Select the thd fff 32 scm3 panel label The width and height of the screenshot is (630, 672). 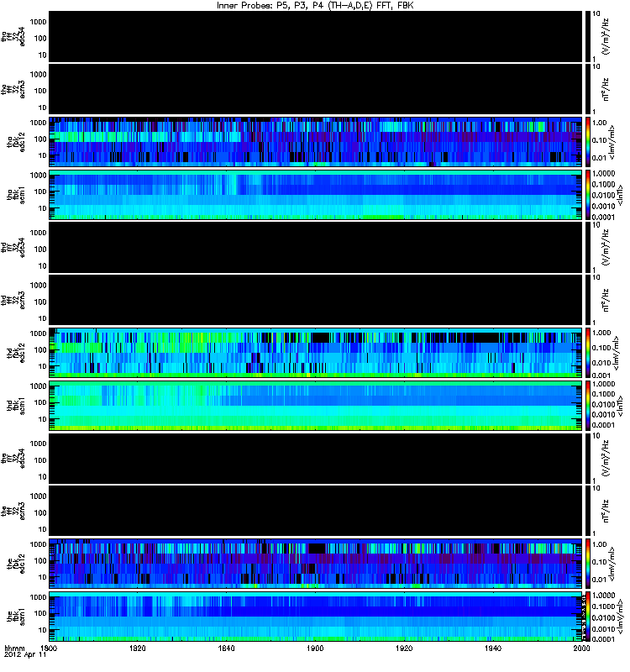13,301
